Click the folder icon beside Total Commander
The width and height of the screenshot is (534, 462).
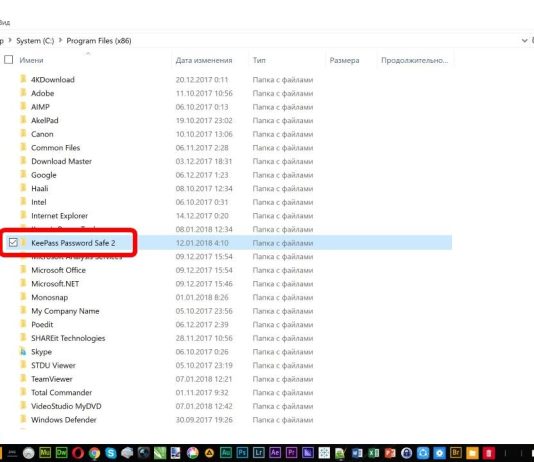pyautogui.click(x=23, y=392)
